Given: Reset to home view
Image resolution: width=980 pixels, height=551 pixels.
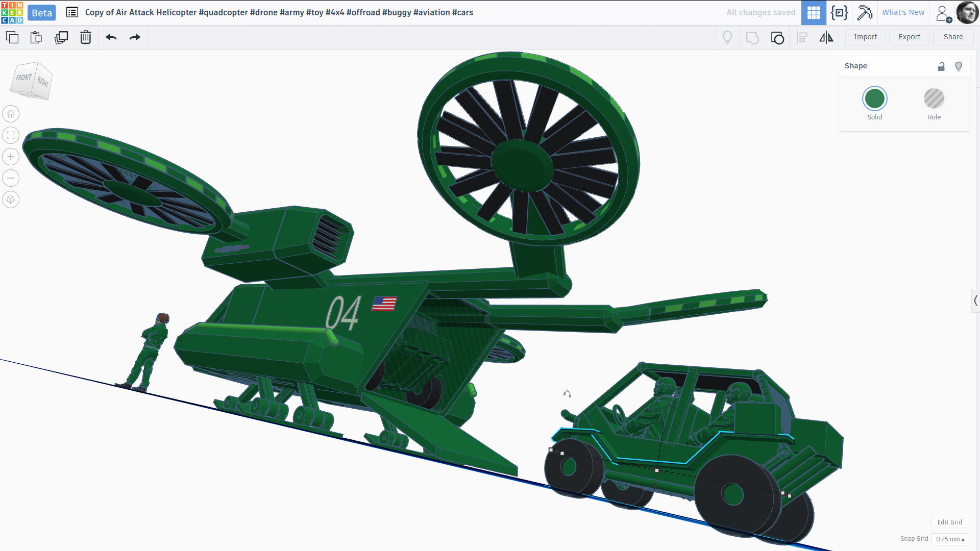Looking at the screenshot, I should coord(11,114).
